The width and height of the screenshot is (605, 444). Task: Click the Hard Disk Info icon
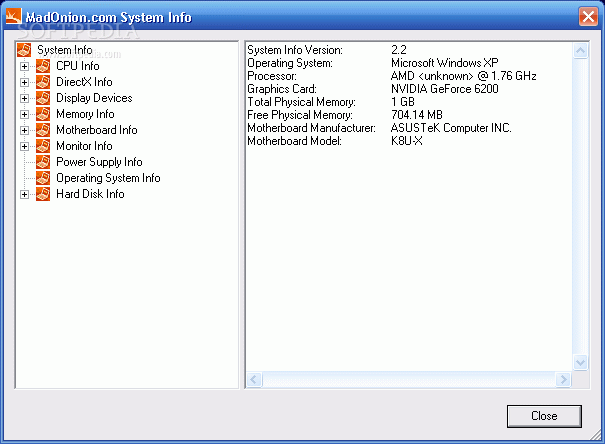43,194
